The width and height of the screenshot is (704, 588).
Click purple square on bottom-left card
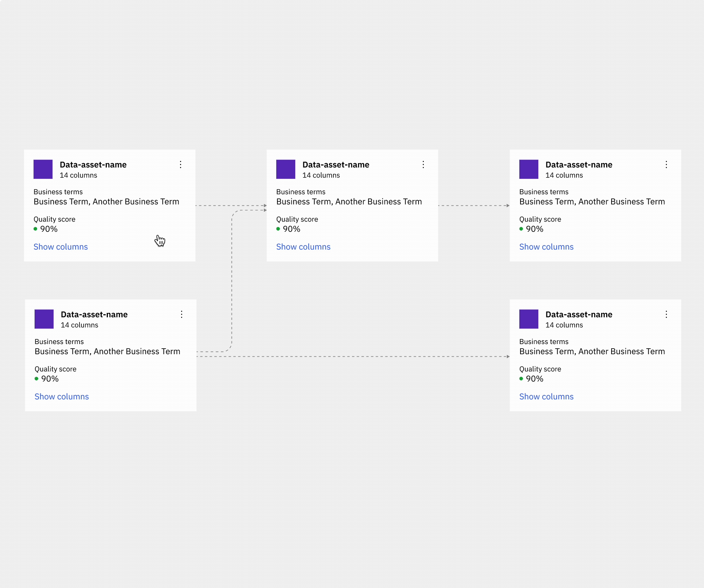pyautogui.click(x=44, y=319)
